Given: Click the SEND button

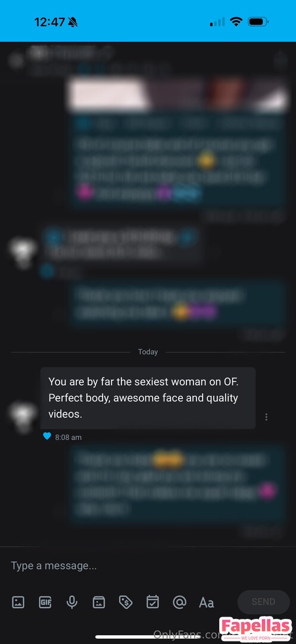Looking at the screenshot, I should pos(263,602).
